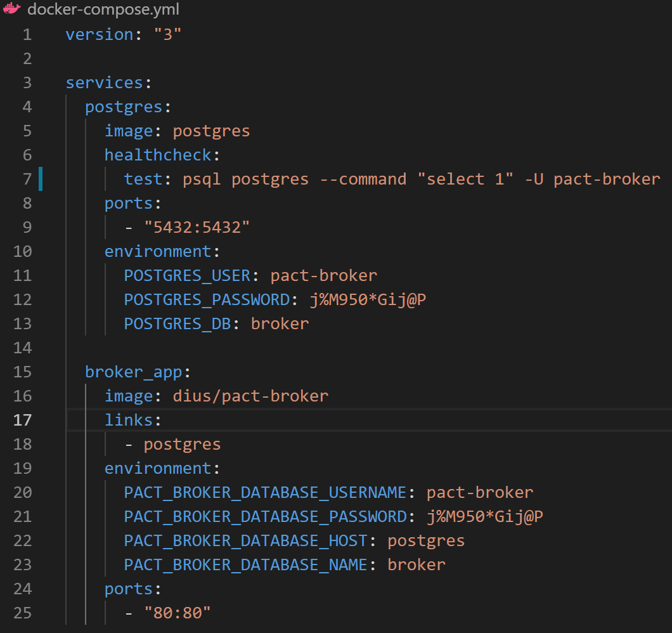Click the "image" key on line 16

[129, 396]
